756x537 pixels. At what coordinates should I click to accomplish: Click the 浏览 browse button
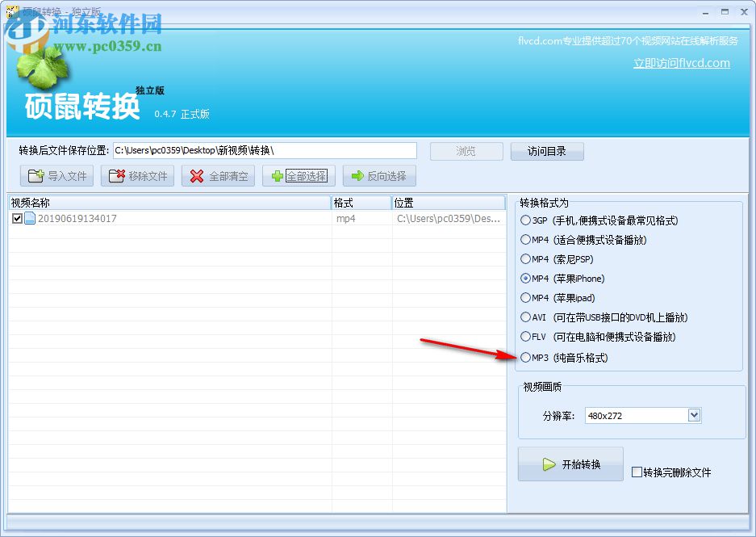[x=466, y=150]
